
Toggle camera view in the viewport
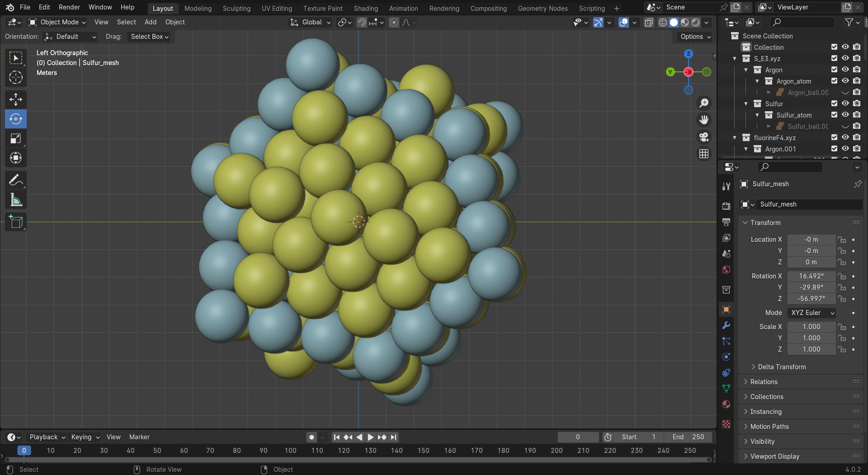click(704, 137)
